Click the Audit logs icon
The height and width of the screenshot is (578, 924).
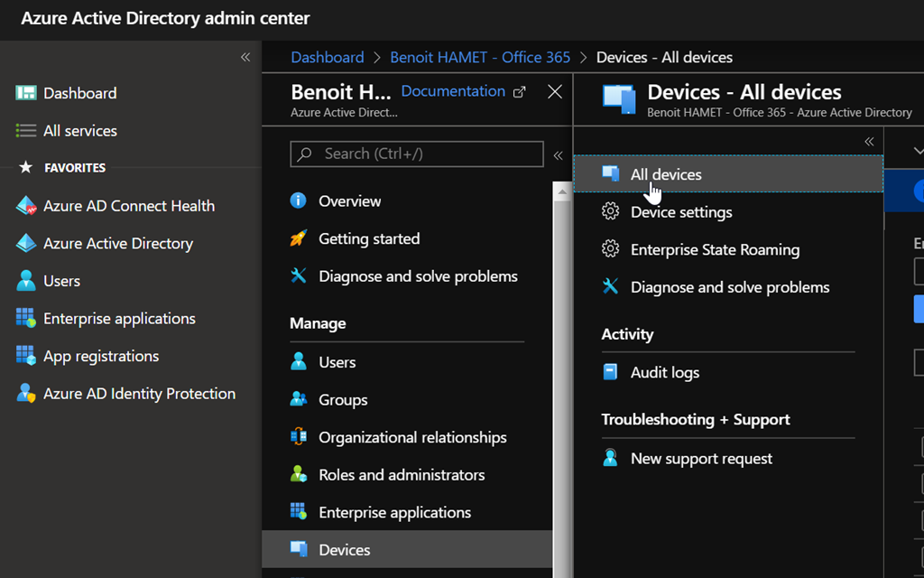point(611,372)
